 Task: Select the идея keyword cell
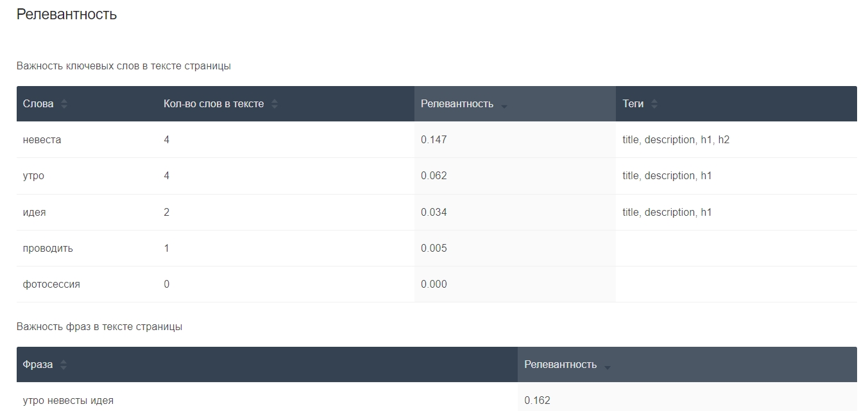pyautogui.click(x=35, y=213)
